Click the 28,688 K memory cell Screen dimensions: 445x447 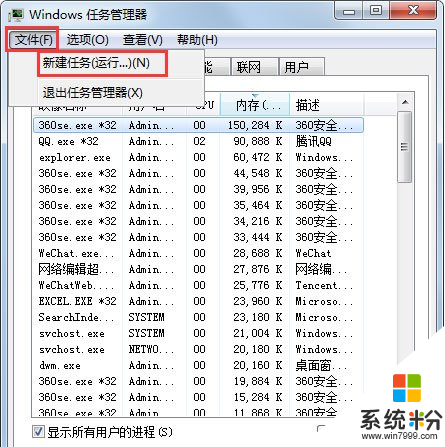tap(258, 253)
